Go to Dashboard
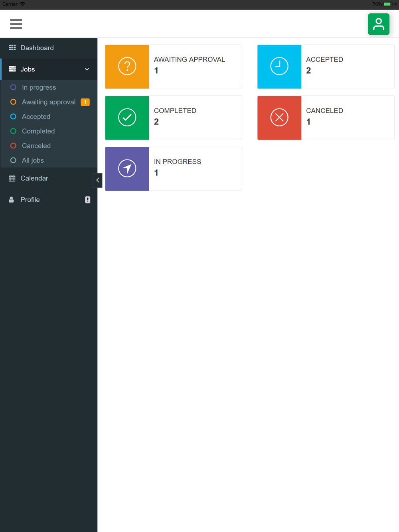The image size is (399, 532). pos(49,48)
